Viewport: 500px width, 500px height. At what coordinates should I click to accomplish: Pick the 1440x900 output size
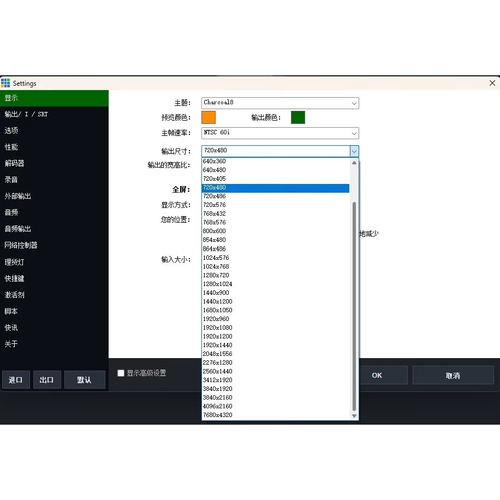point(276,293)
